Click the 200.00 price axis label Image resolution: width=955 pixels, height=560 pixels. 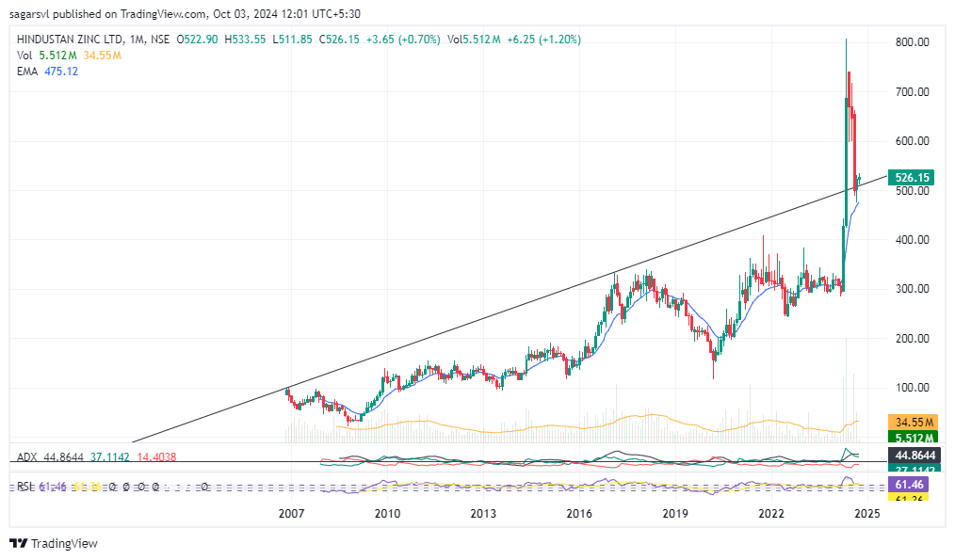pyautogui.click(x=912, y=339)
